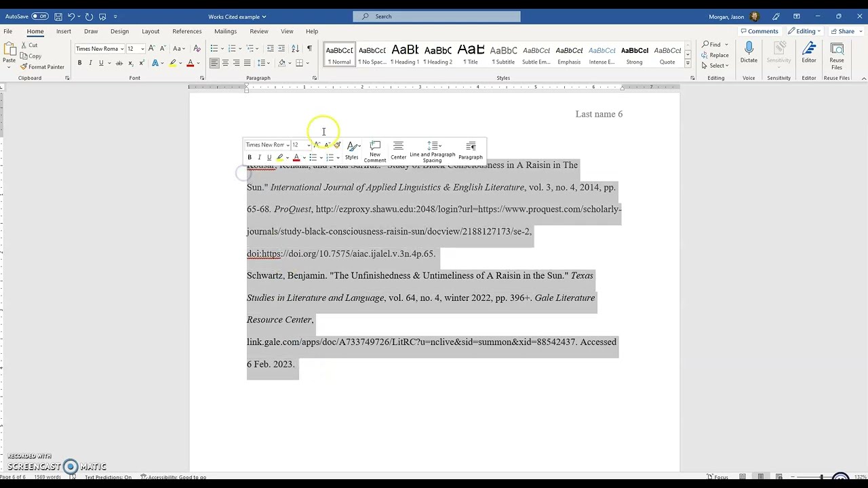
Task: Open the Customize Quick Access Toolbar arrow
Action: point(115,16)
